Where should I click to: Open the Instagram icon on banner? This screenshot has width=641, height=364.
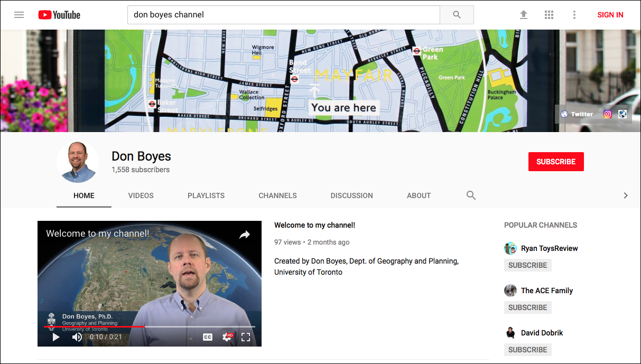tap(608, 114)
